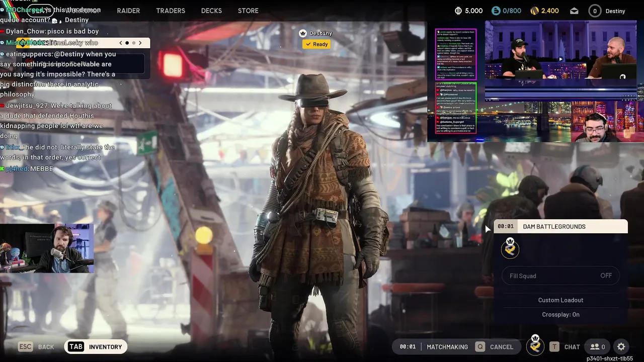
Task: Toggle Crossplay: On setting
Action: pyautogui.click(x=560, y=314)
